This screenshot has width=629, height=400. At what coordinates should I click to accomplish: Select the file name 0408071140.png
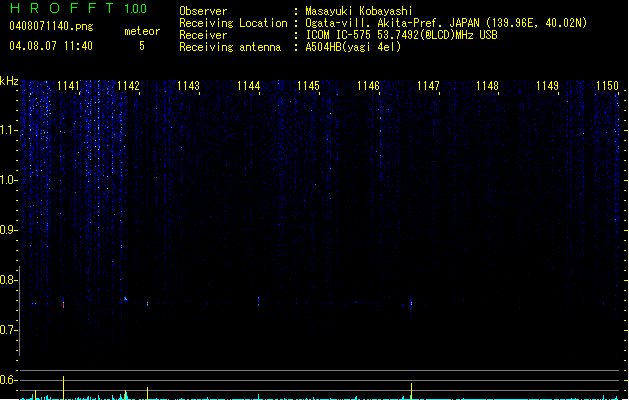pyautogui.click(x=51, y=26)
